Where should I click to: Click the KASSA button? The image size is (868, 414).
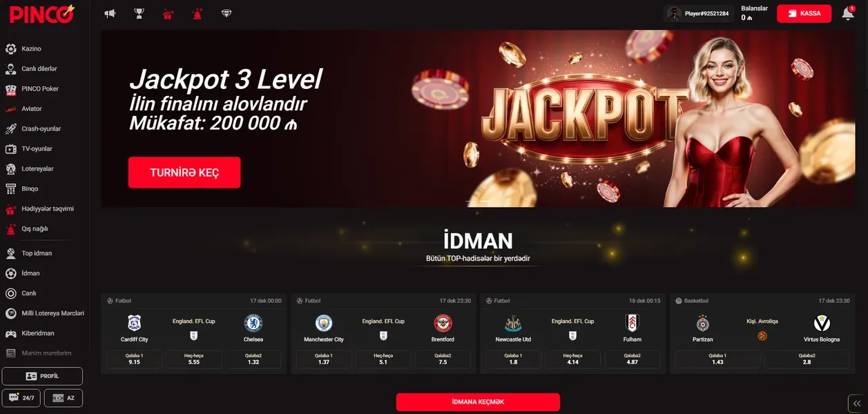[804, 14]
